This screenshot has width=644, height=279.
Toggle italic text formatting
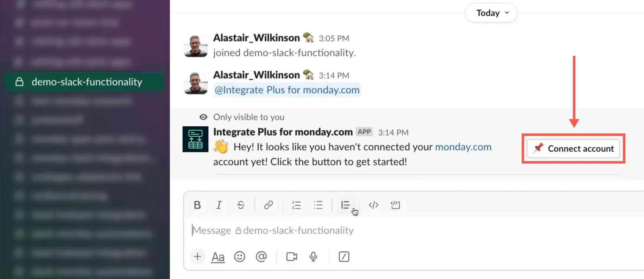(219, 205)
